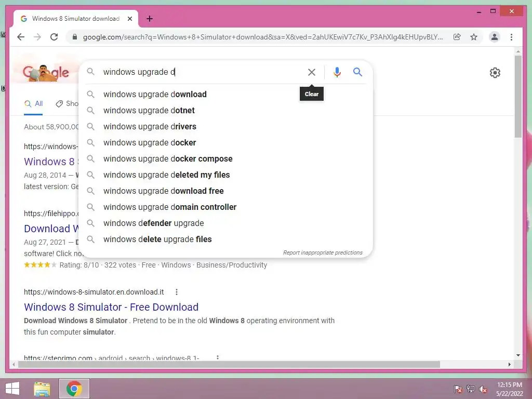The image size is (532, 399).
Task: Submit search with blue magnifier icon
Action: [357, 72]
